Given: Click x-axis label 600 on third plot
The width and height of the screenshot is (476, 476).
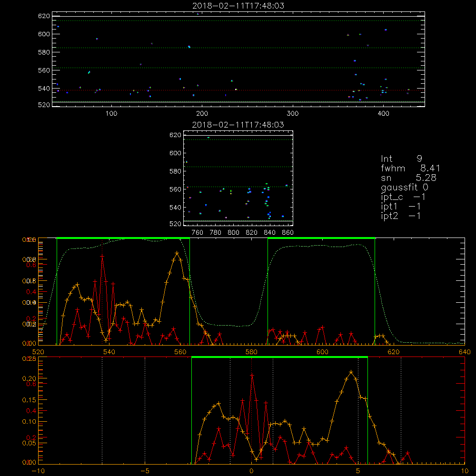Looking at the screenshot, I should [322, 352].
